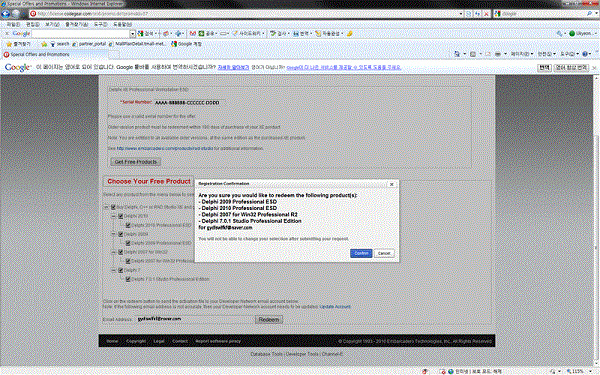Click the magnifier icon in Google search box
The width and height of the screenshot is (600, 375).
click(x=590, y=14)
